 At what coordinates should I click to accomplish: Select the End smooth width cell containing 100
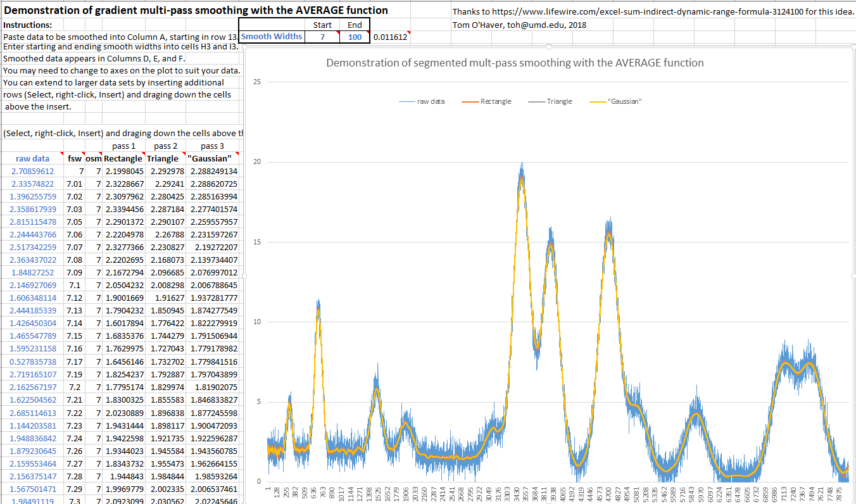pos(355,37)
